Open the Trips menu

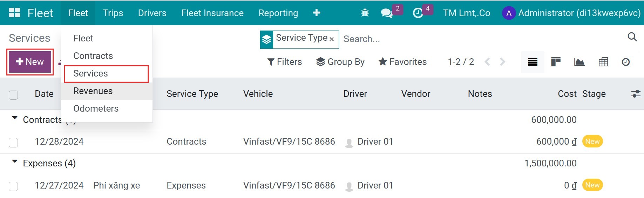(x=113, y=13)
